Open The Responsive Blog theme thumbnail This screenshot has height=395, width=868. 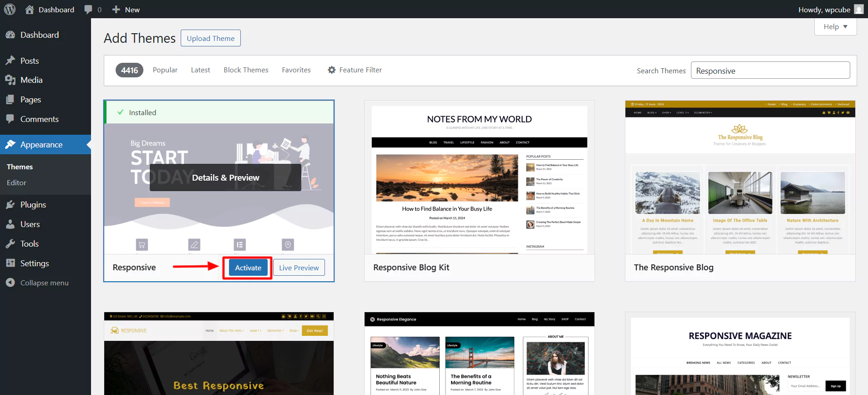pos(740,177)
